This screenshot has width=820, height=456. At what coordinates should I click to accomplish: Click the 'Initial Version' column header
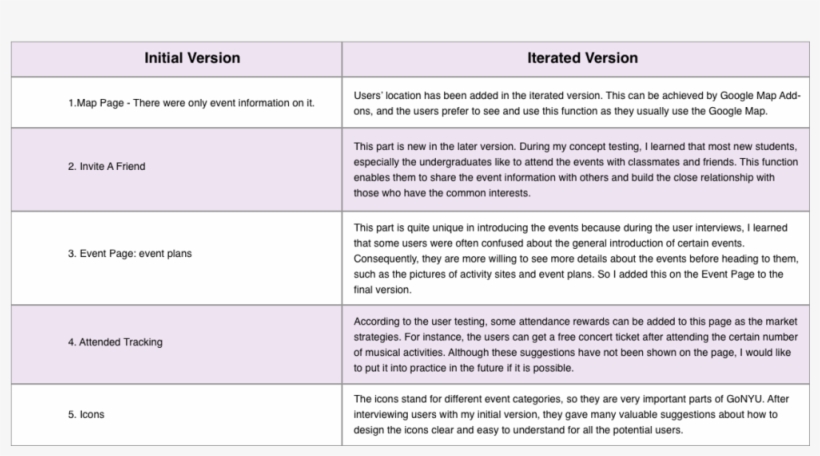coord(192,58)
